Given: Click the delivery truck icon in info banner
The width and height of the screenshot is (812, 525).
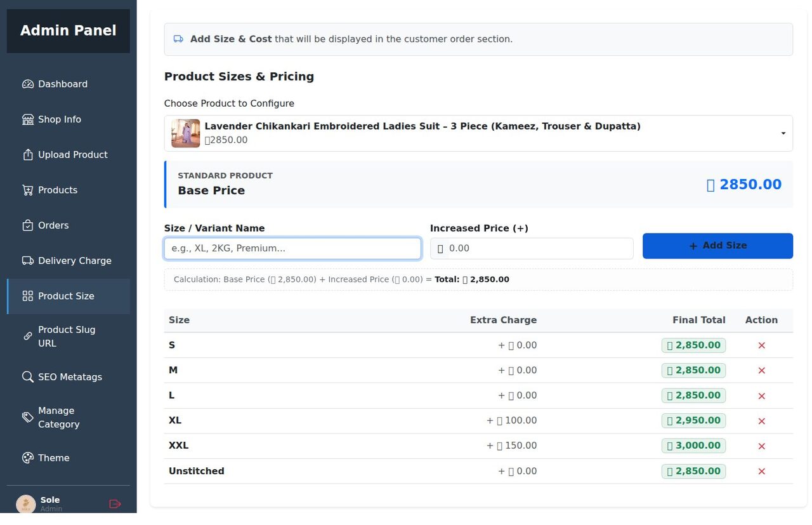Looking at the screenshot, I should pyautogui.click(x=179, y=39).
